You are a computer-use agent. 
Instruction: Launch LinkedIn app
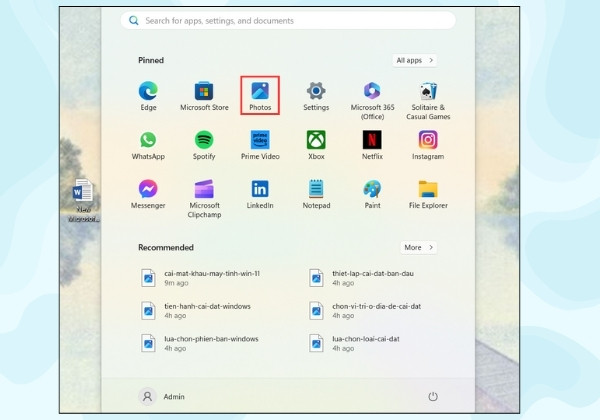point(260,194)
